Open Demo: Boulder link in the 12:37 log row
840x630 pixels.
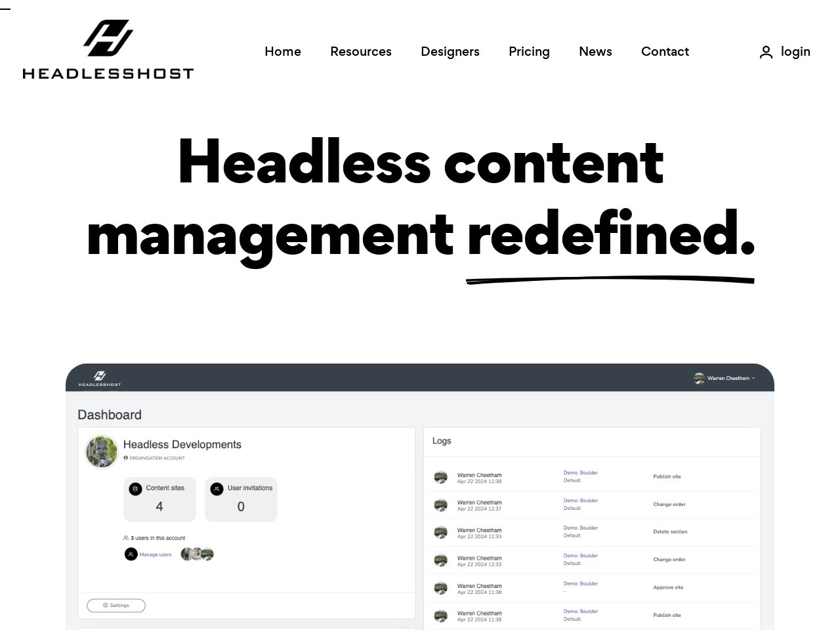[x=581, y=500]
